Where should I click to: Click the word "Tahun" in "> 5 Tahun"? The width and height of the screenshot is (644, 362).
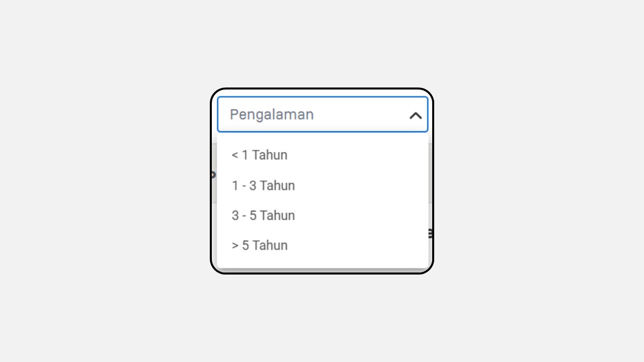point(270,245)
